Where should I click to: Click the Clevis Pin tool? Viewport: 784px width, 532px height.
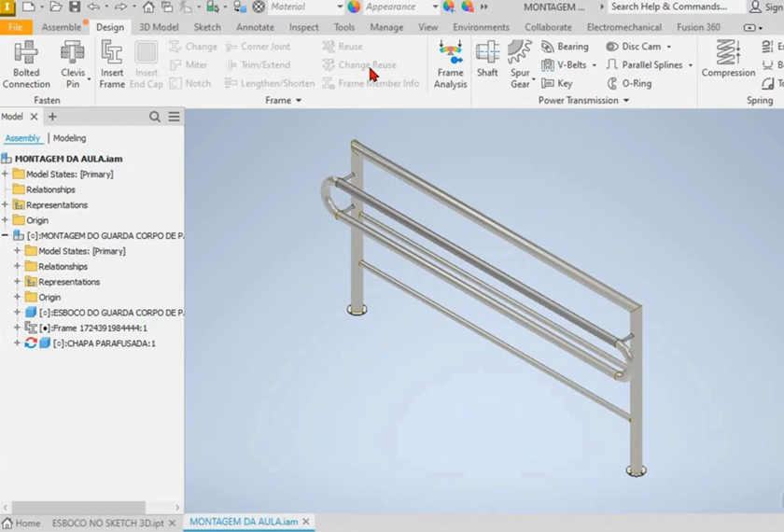coord(72,63)
